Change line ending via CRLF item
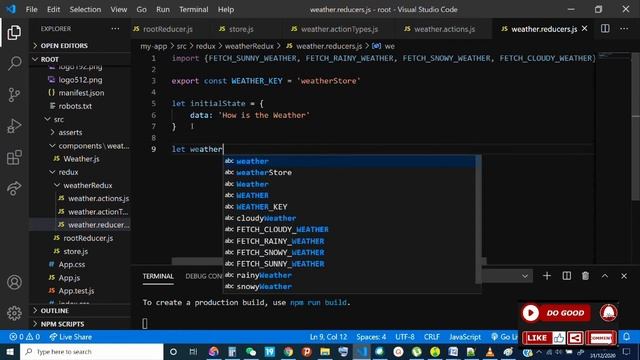640x360 pixels. pyautogui.click(x=431, y=337)
